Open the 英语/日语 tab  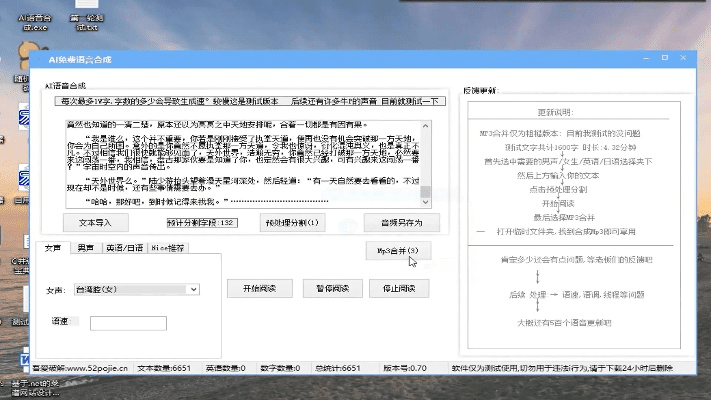point(124,248)
